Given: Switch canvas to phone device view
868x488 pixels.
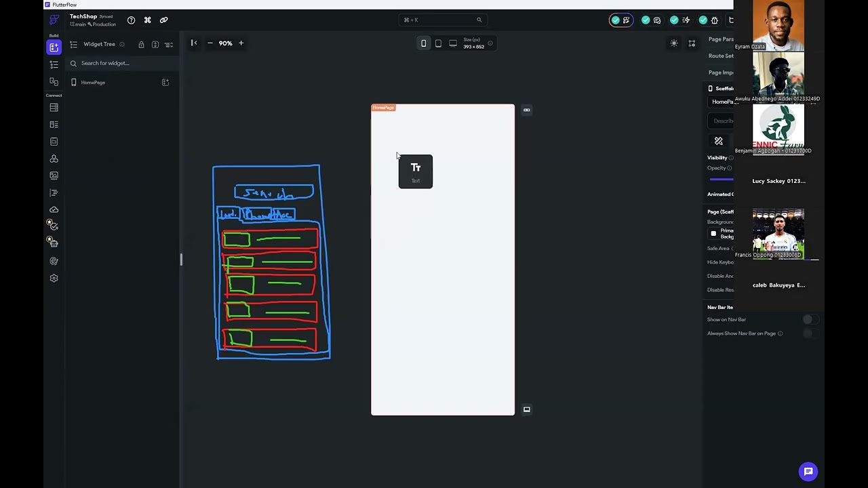Looking at the screenshot, I should pyautogui.click(x=423, y=43).
